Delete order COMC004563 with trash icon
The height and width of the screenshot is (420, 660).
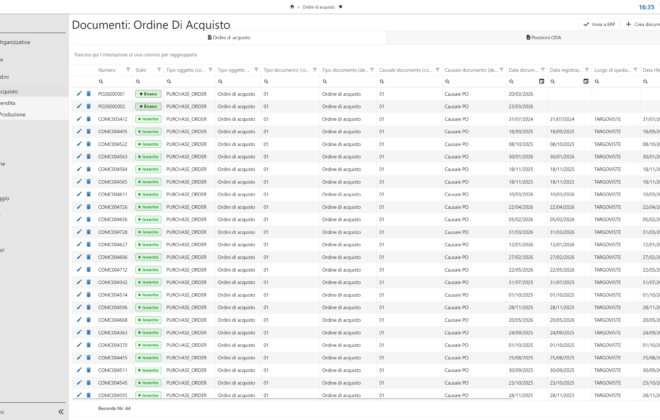[x=88, y=157]
